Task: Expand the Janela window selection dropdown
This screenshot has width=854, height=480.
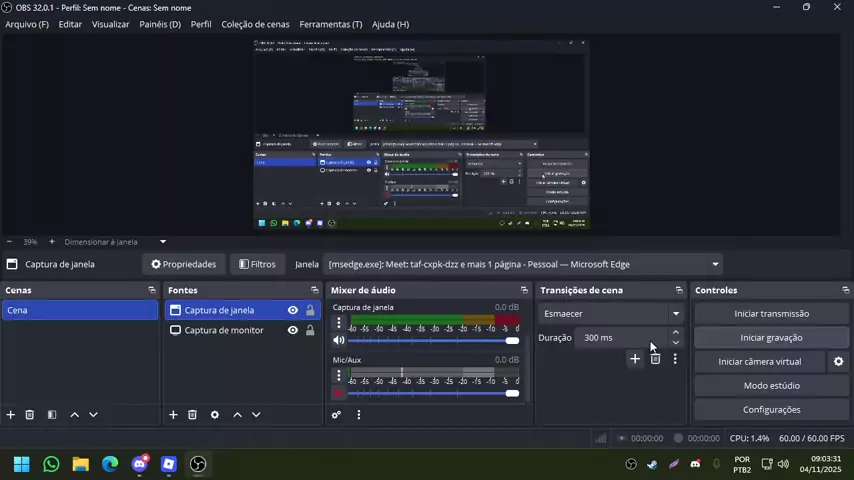Action: tap(715, 265)
